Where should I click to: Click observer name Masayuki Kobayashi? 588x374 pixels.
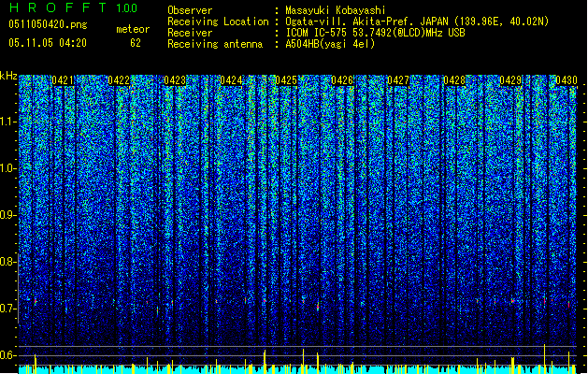[x=335, y=10]
